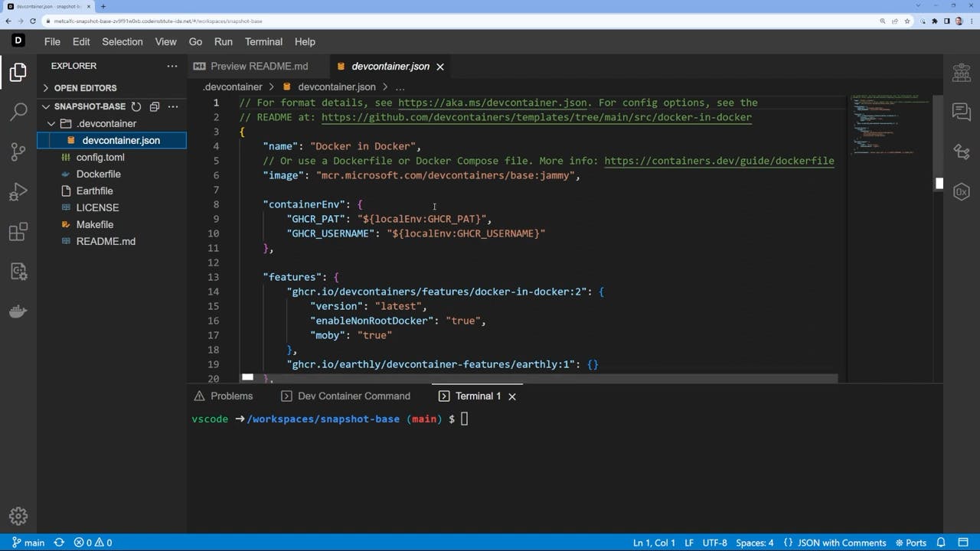Open the Run and Debug view
This screenshot has width=980, height=551.
[18, 192]
